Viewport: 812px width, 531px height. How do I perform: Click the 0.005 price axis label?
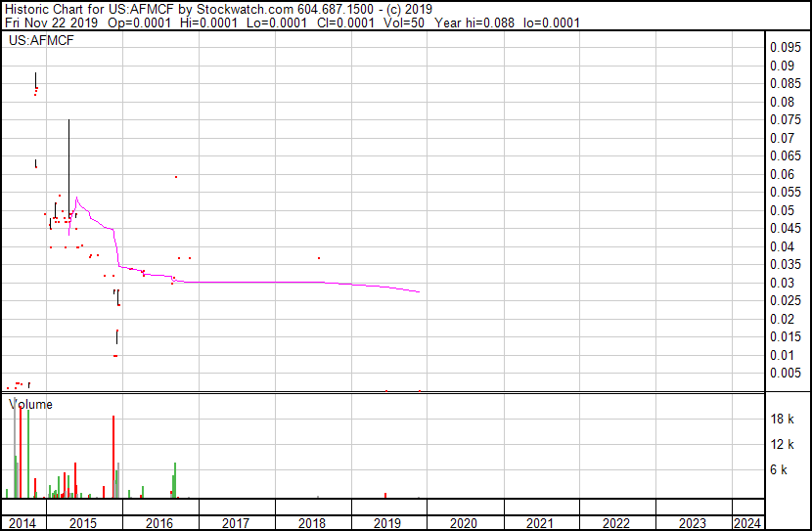[x=785, y=373]
